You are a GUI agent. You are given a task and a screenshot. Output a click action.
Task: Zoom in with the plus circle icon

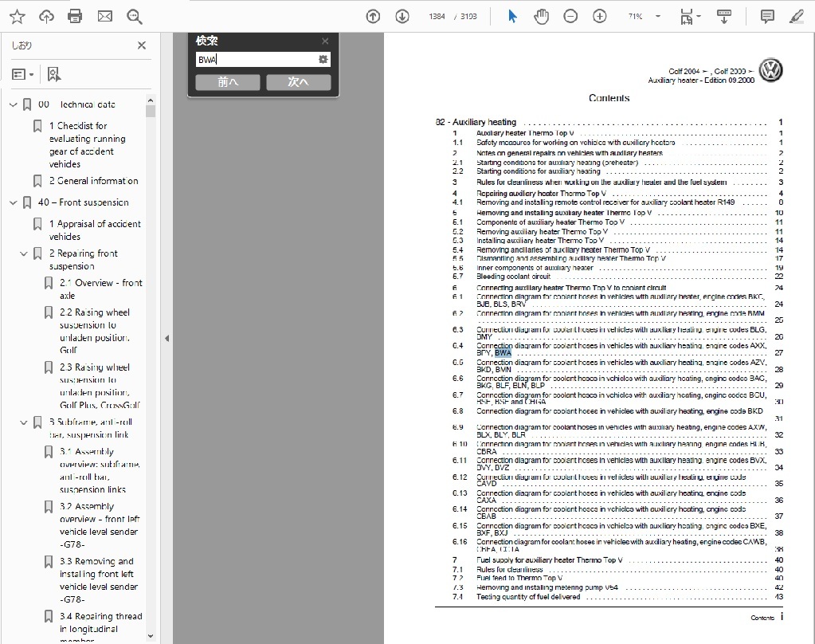(x=599, y=17)
